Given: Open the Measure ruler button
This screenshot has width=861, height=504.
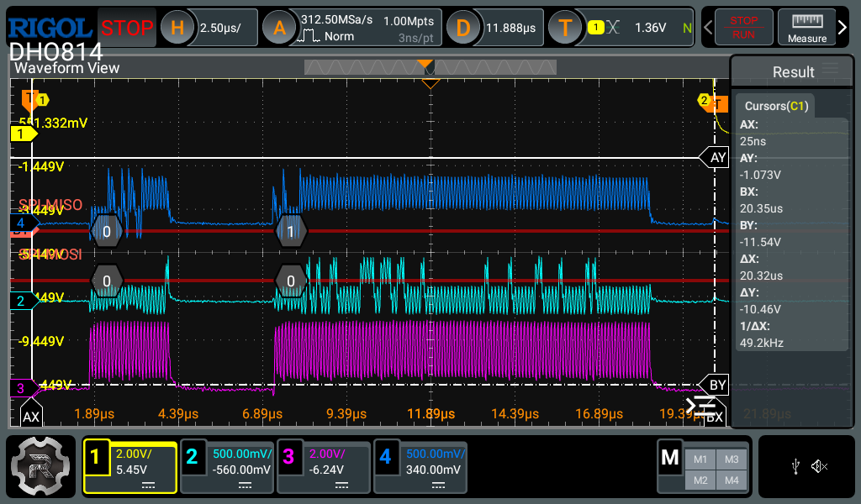Looking at the screenshot, I should click(806, 27).
